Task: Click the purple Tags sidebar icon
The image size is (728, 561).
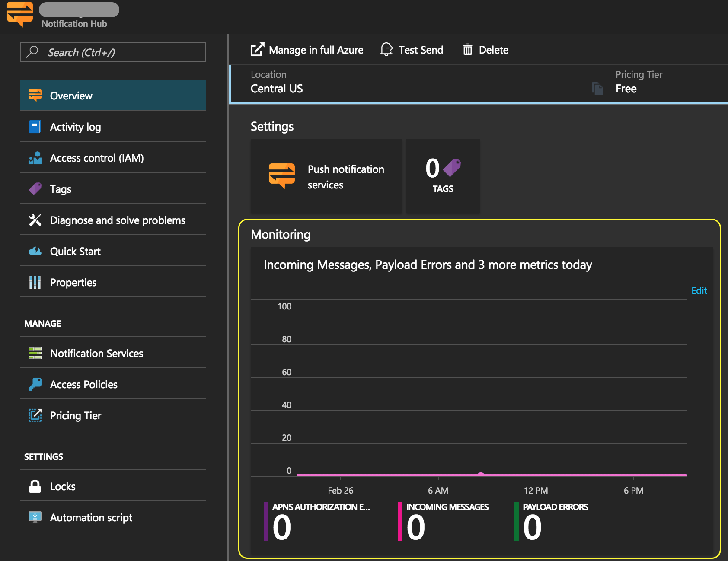Action: click(x=35, y=189)
